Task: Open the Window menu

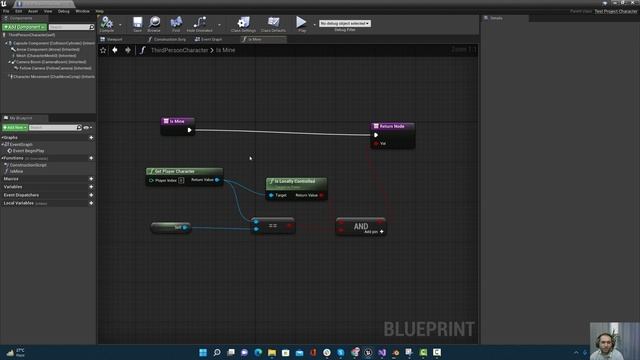Action: click(x=82, y=11)
